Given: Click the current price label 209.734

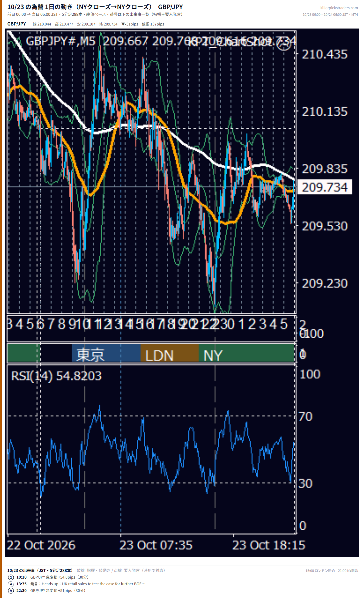Looking at the screenshot, I should (325, 187).
